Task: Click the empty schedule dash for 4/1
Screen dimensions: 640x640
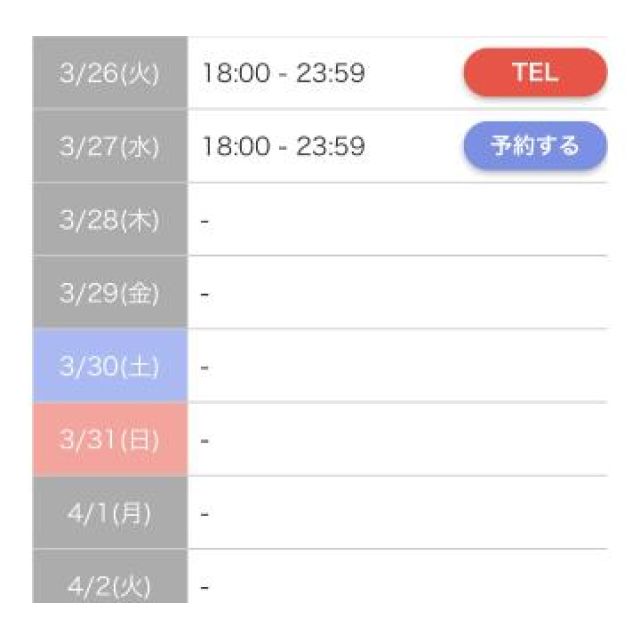Action: pyautogui.click(x=204, y=515)
